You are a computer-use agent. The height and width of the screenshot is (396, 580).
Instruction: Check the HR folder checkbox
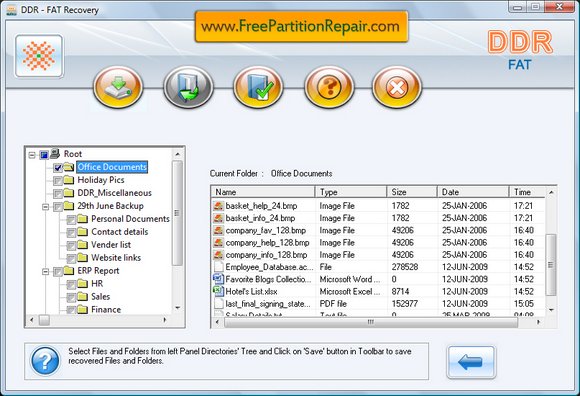pyautogui.click(x=71, y=285)
